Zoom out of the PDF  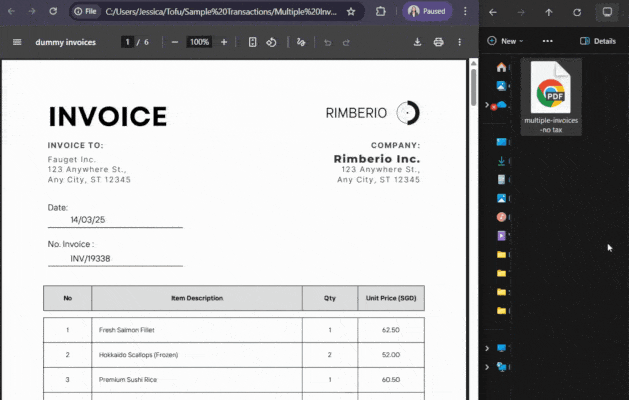click(174, 42)
